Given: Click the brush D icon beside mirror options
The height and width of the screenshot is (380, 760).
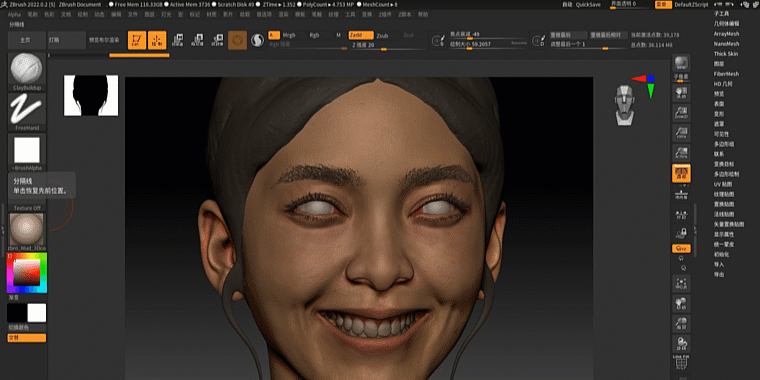Looking at the screenshot, I should (538, 40).
